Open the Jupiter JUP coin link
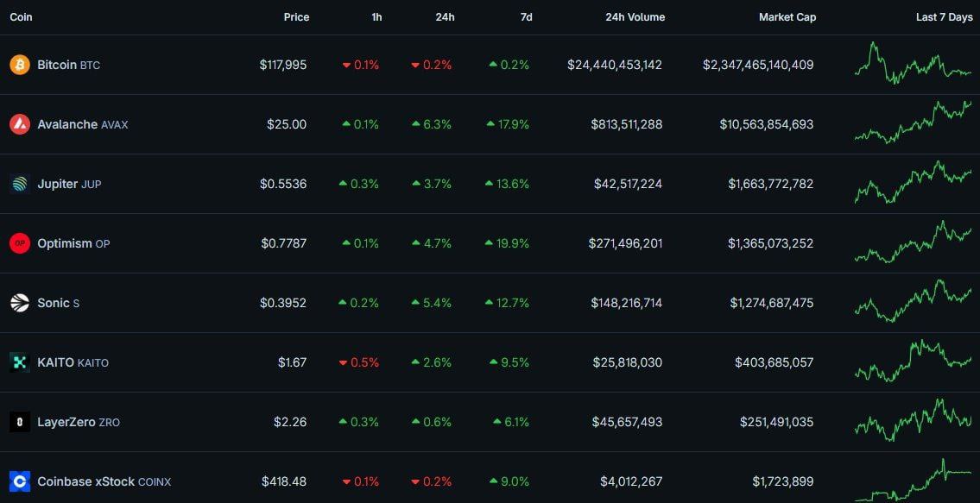 point(69,184)
